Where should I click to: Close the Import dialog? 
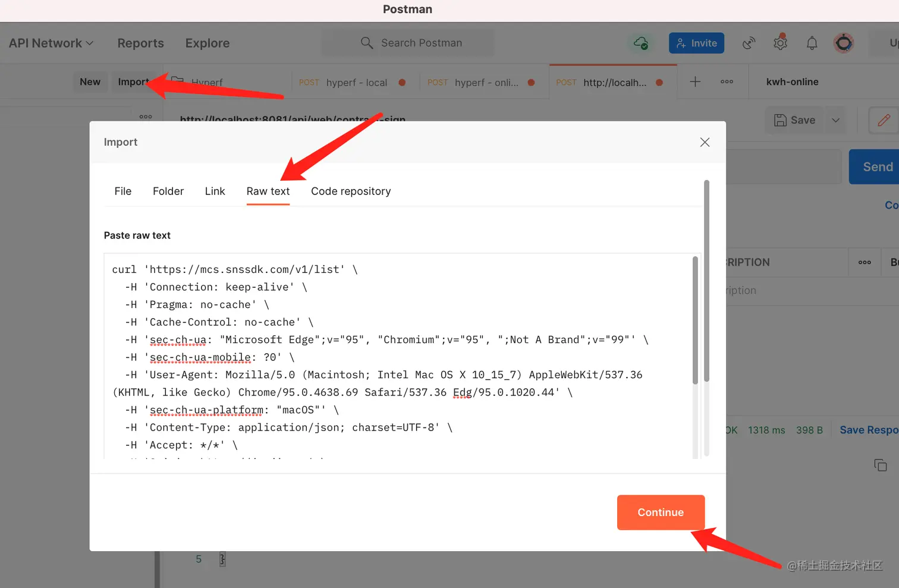[x=705, y=142]
